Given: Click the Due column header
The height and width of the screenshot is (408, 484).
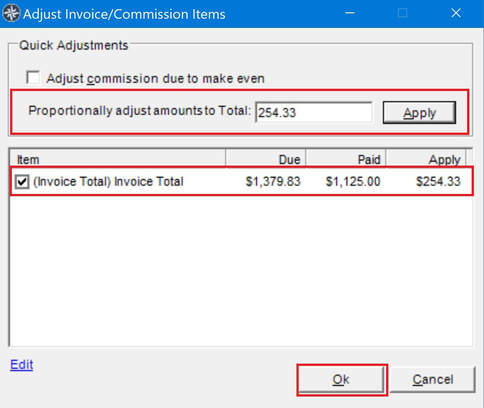Looking at the screenshot, I should tap(266, 159).
